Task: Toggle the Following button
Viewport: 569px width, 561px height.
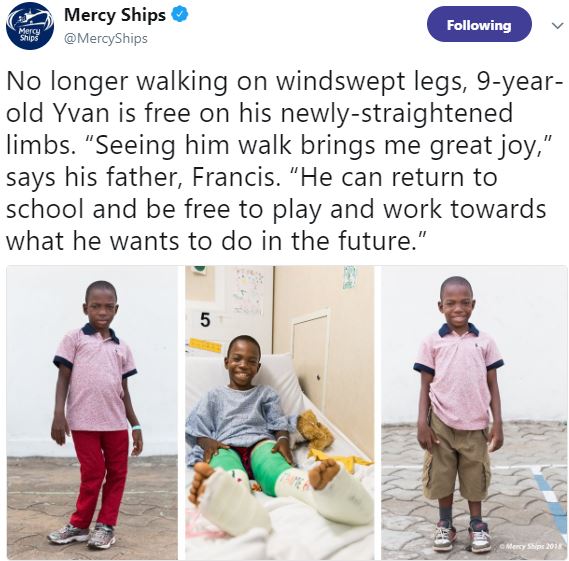Action: tap(479, 25)
